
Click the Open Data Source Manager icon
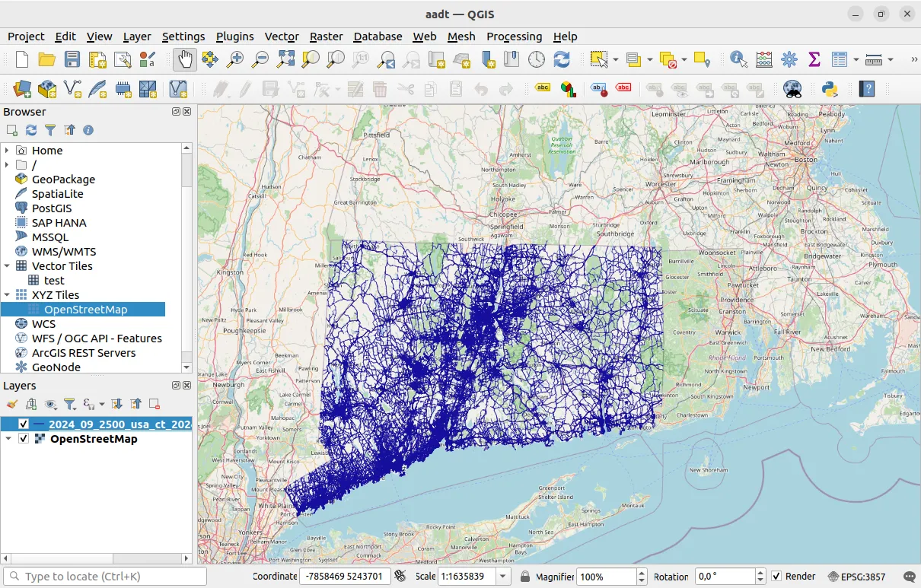pyautogui.click(x=22, y=89)
